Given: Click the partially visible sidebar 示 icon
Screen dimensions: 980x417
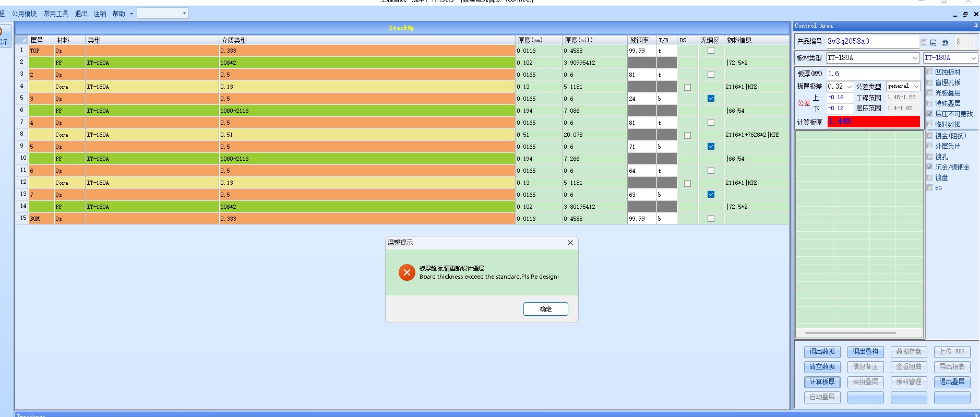Looking at the screenshot, I should 4,37.
